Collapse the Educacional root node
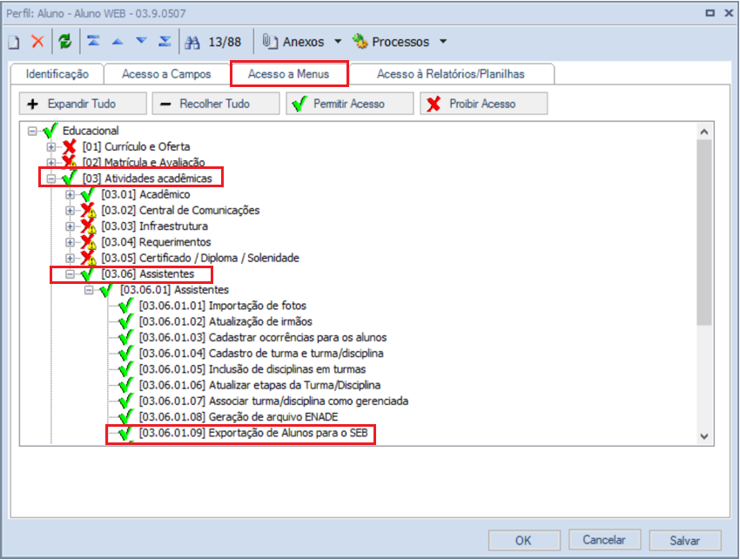 tap(32, 131)
